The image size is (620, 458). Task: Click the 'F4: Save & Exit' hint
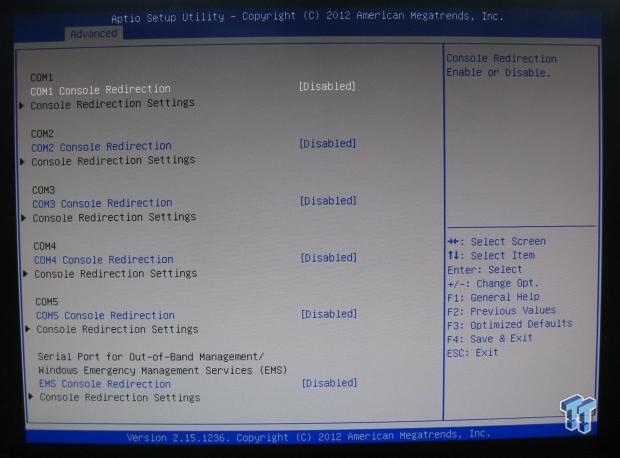(x=490, y=339)
